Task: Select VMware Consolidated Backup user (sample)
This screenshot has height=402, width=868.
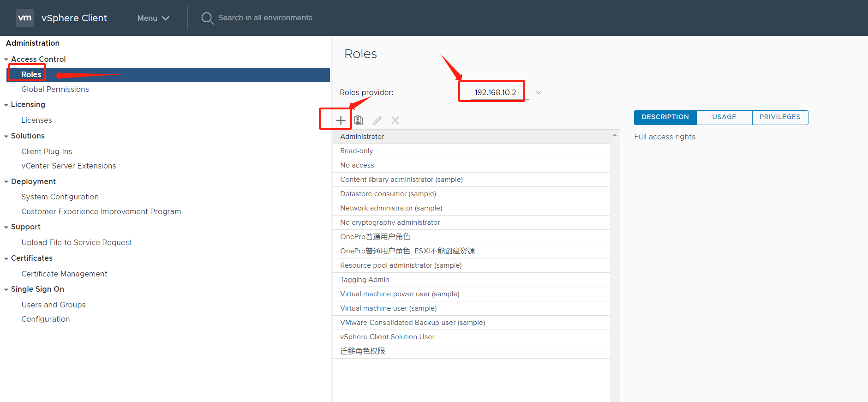Action: 471,323
